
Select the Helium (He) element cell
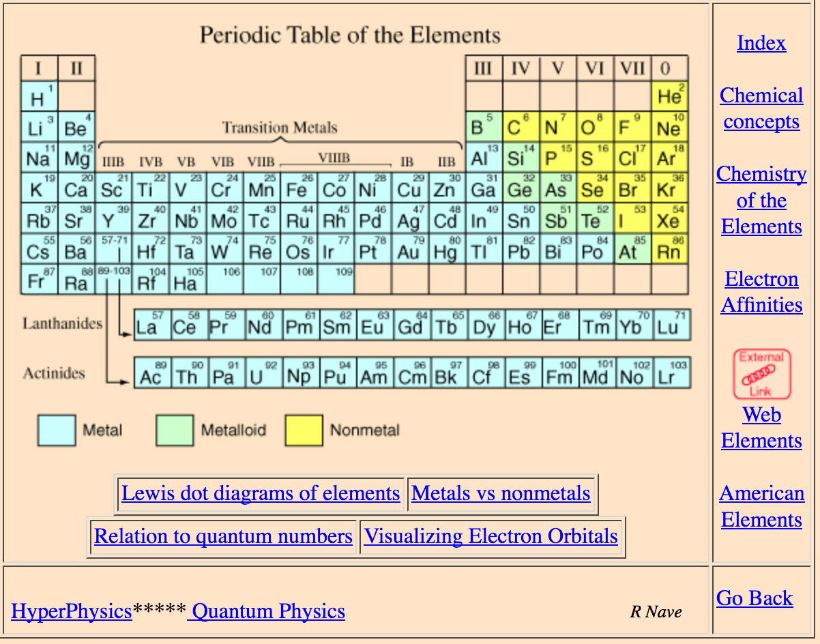(x=669, y=96)
